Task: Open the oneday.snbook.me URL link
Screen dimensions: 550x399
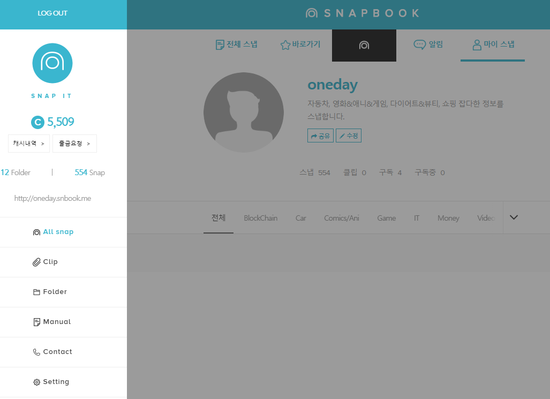Action: coord(53,198)
